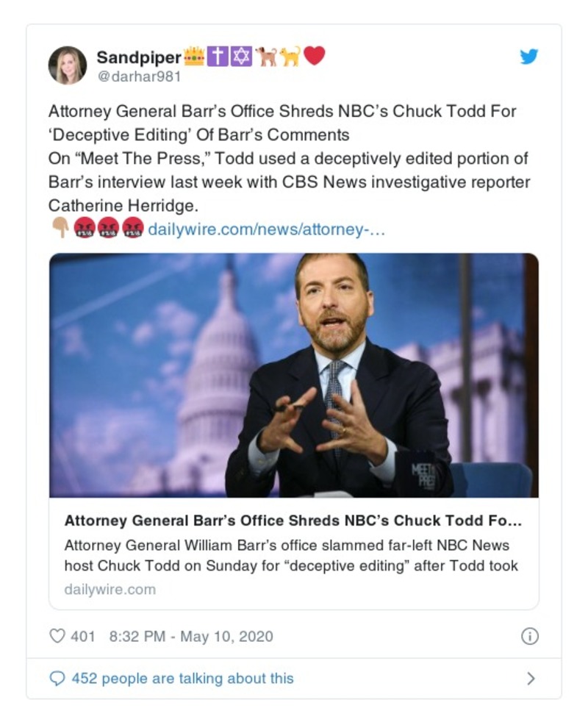The width and height of the screenshot is (588, 722).
Task: Open the Sandpiper display name
Action: coord(138,57)
